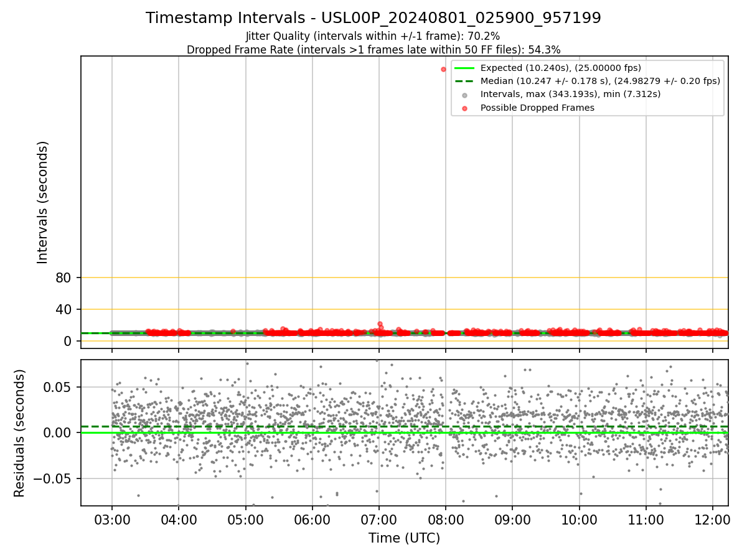This screenshot has height=560, width=747.
Task: Click the Time (UTC) axis label
Action: pos(405,538)
